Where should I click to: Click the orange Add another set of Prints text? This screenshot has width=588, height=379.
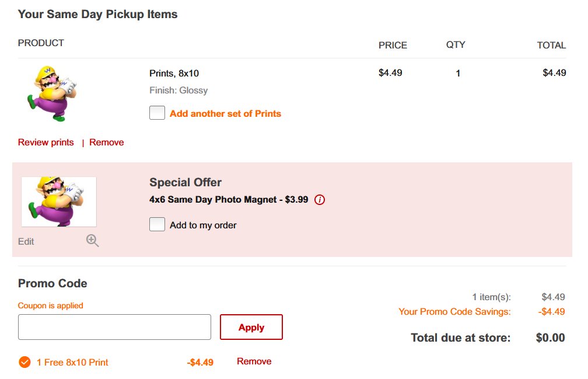225,114
